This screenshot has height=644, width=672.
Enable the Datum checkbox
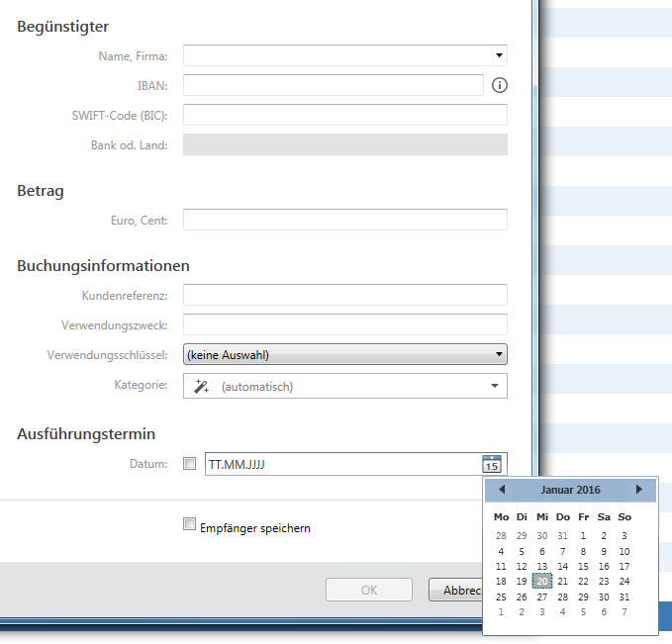(x=189, y=464)
